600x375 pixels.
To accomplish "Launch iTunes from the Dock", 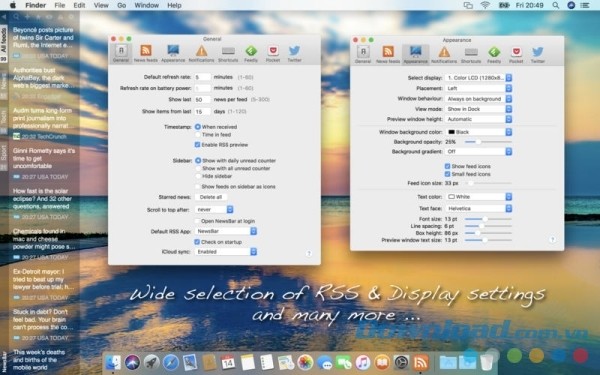I will pyautogui.click(x=363, y=362).
